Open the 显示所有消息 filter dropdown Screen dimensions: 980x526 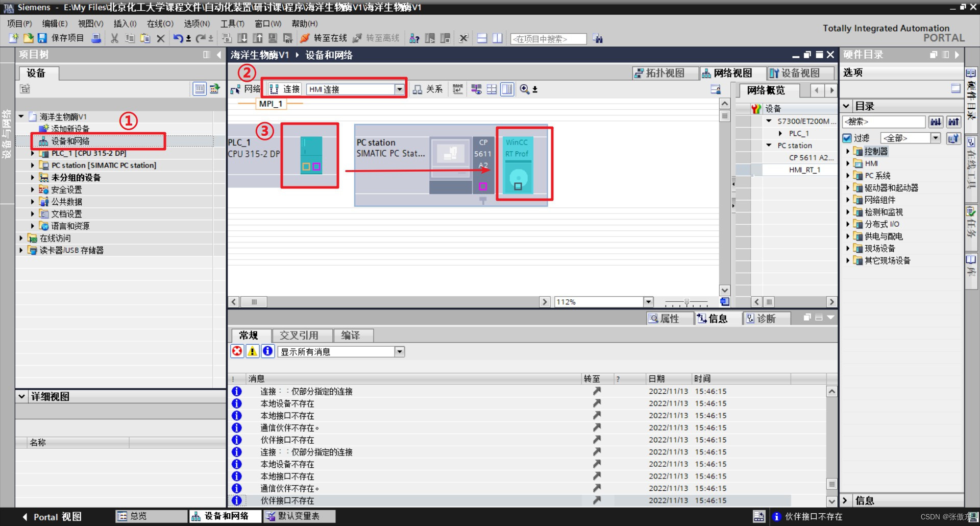pos(400,352)
